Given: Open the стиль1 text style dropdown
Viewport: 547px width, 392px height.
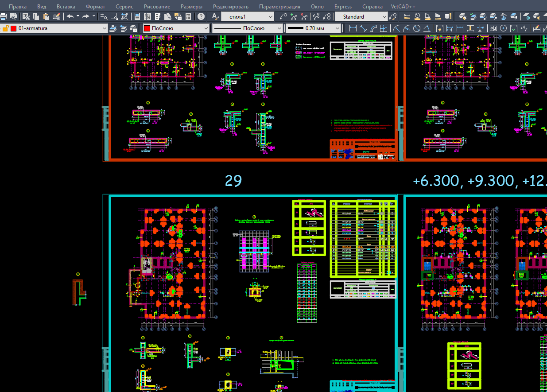Looking at the screenshot, I should coord(248,16).
